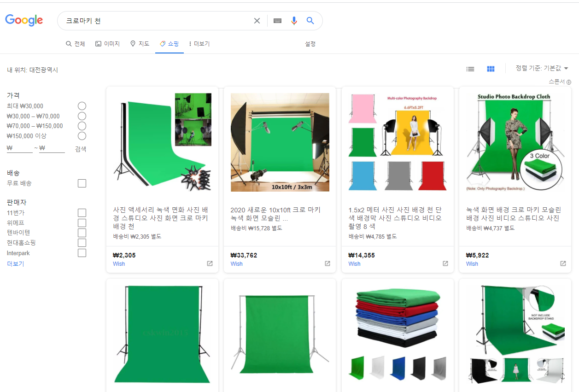Open green backdrop on silver stand image
Viewport: 579px width, 392px height.
280,334
